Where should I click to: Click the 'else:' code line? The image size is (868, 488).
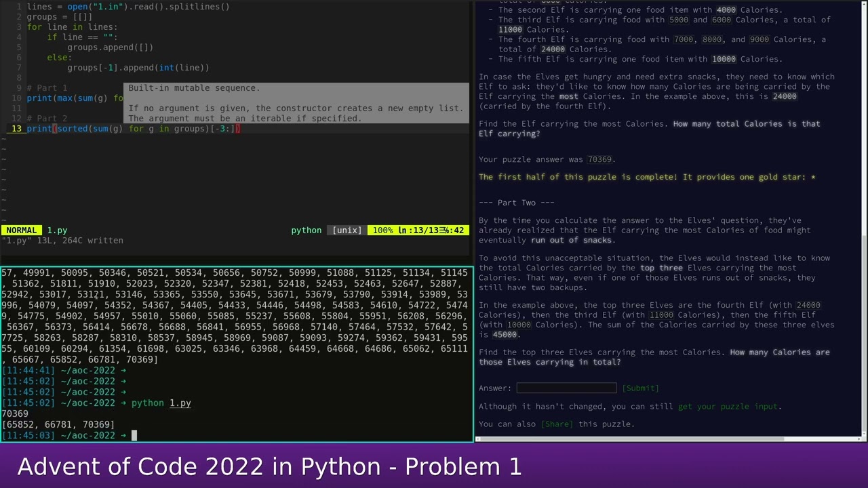60,58
